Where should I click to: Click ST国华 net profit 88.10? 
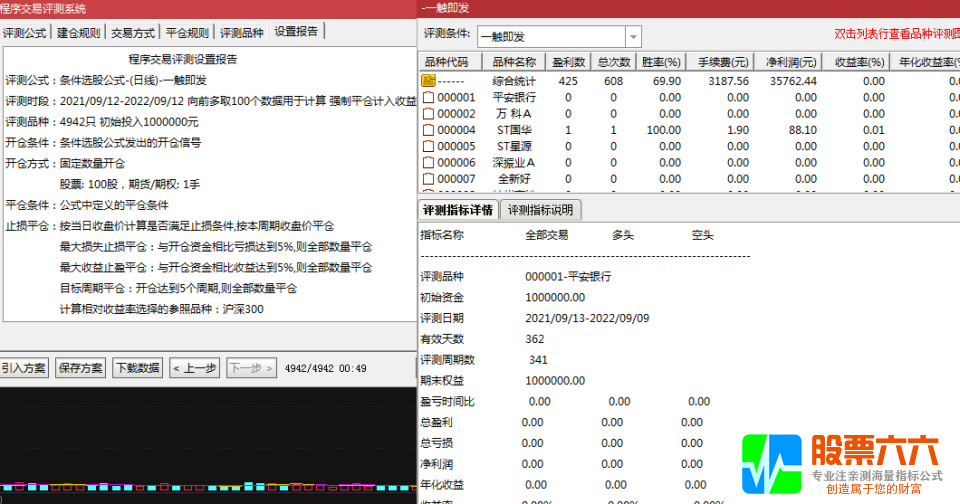[x=803, y=130]
